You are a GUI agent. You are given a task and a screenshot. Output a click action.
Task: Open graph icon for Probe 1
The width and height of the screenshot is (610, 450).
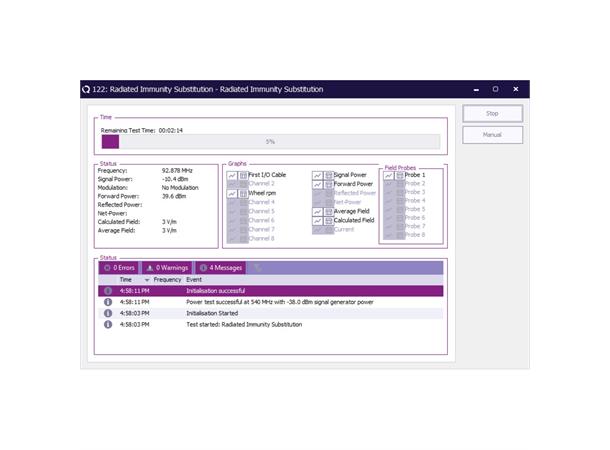point(388,175)
